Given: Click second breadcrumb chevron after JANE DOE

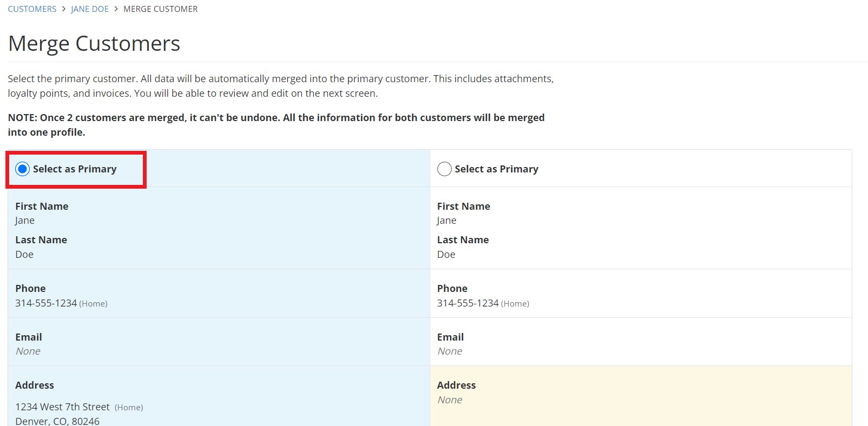Looking at the screenshot, I should click(116, 9).
